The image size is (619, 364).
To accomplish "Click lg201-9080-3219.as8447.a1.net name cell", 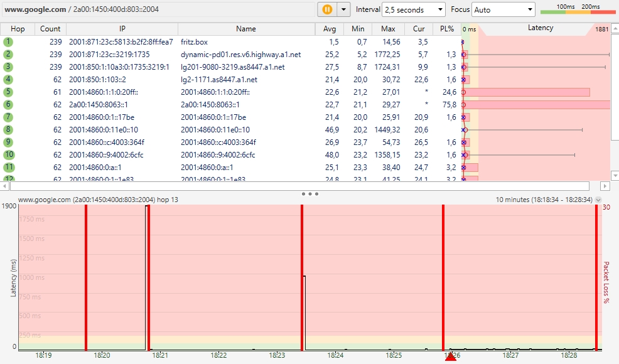I will (x=232, y=67).
